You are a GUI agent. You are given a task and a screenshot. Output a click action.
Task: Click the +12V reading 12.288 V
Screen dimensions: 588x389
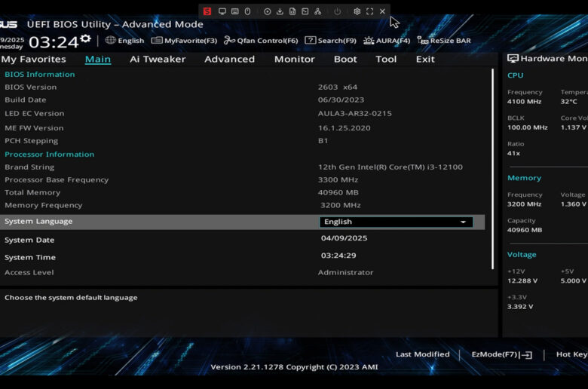click(522, 281)
